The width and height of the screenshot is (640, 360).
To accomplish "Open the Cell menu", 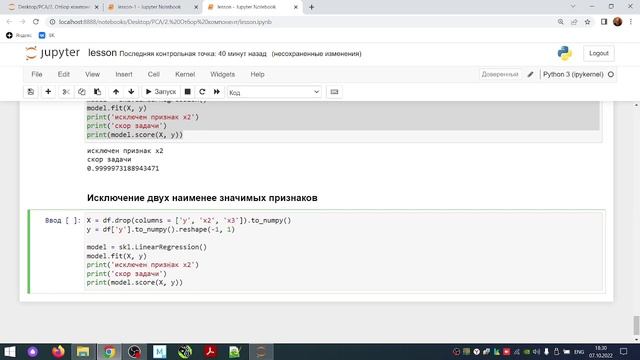I will tap(153, 74).
